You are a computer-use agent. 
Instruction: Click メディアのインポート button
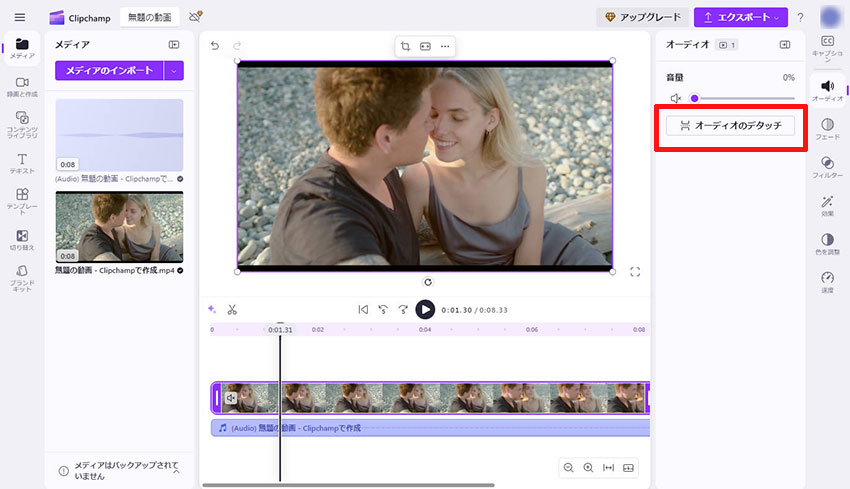(x=109, y=70)
